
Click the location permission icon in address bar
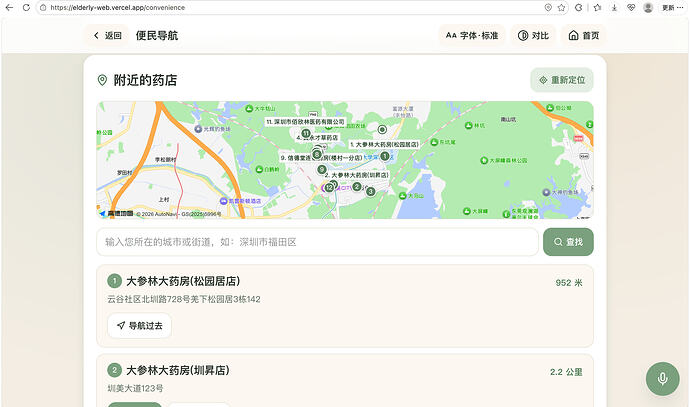click(548, 7)
